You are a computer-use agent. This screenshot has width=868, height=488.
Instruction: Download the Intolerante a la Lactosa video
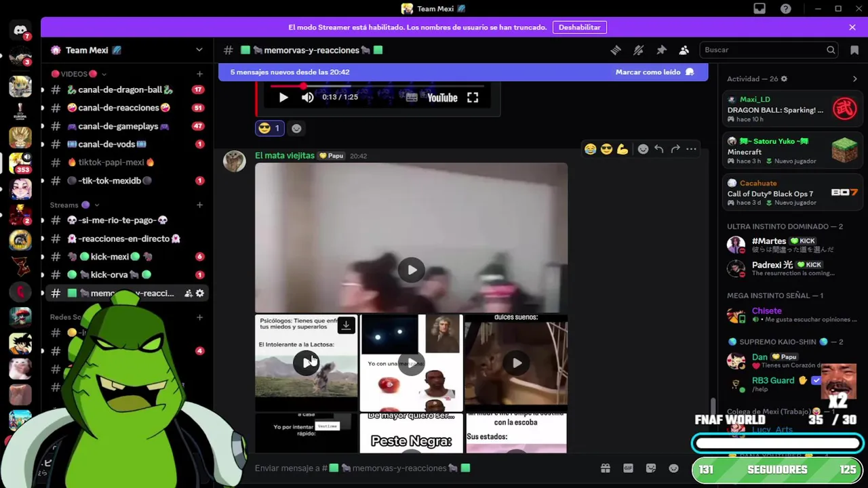click(x=346, y=325)
